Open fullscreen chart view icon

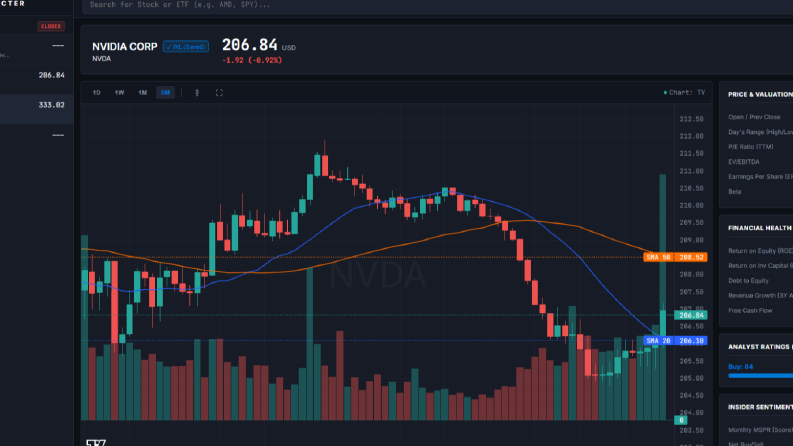tap(219, 93)
